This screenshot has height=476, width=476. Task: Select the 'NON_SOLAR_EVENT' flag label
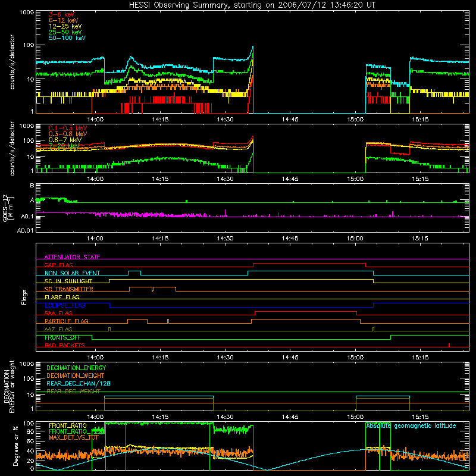[x=72, y=273]
